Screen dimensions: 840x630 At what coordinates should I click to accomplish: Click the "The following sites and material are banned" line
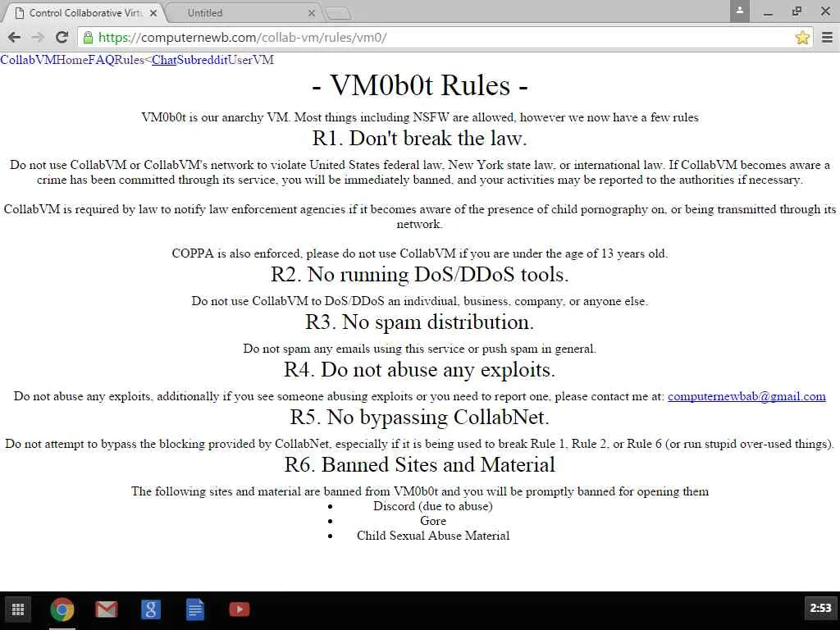click(420, 491)
